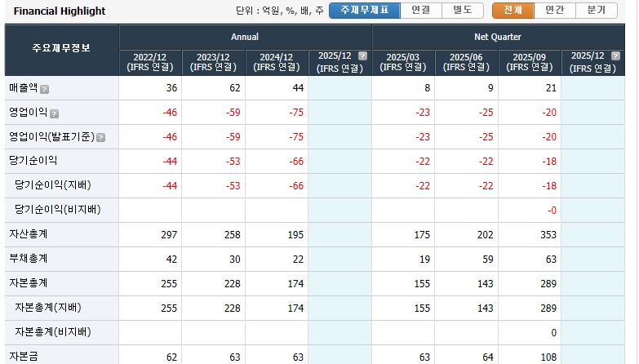Click the Net Quarter group header
639x364 pixels.
pos(498,38)
